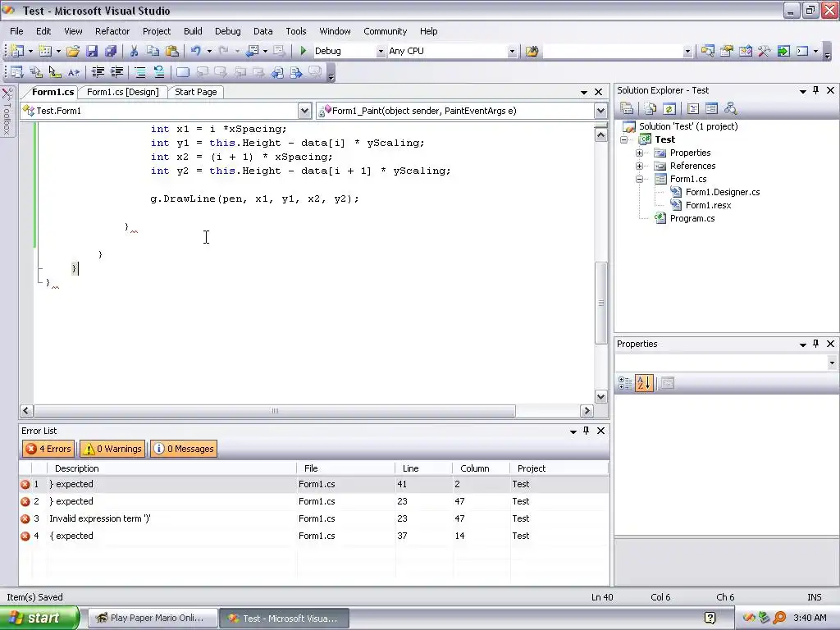
Task: Click the Open File folder icon
Action: pos(73,51)
